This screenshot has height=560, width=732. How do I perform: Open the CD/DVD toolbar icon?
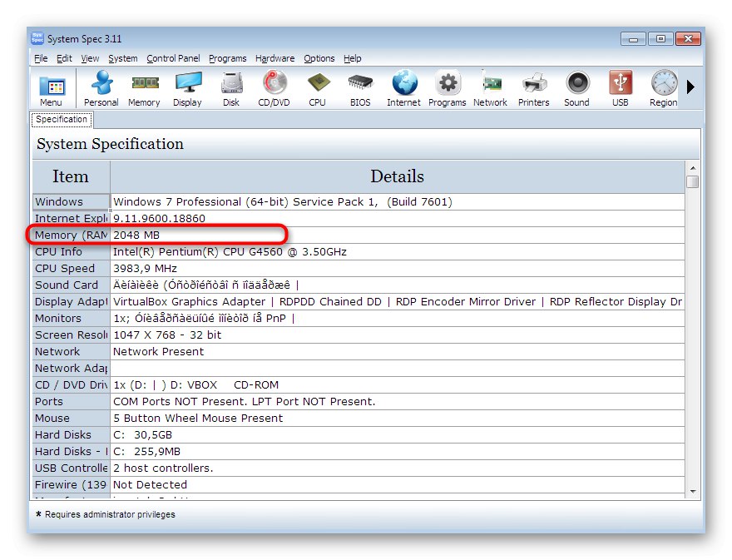pos(274,89)
